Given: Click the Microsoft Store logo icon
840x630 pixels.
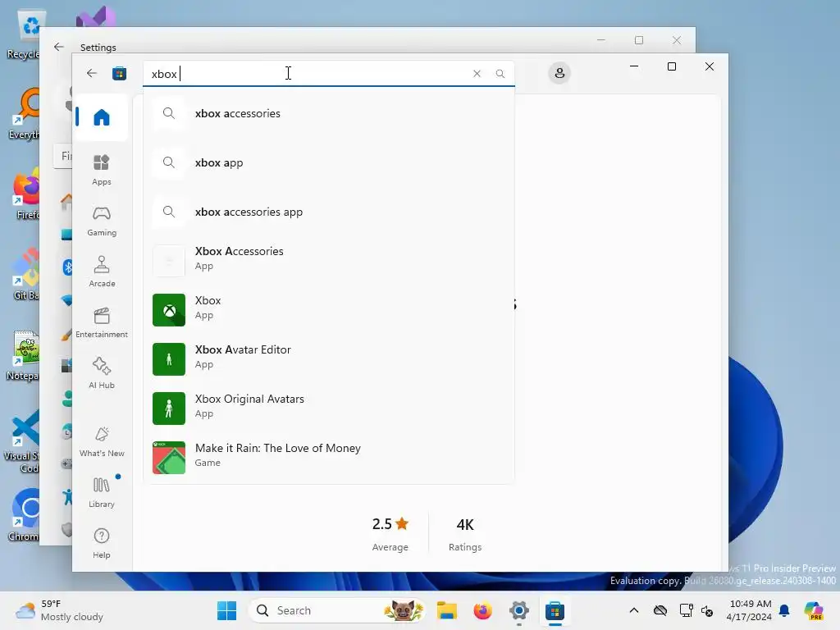Looking at the screenshot, I should 119,73.
